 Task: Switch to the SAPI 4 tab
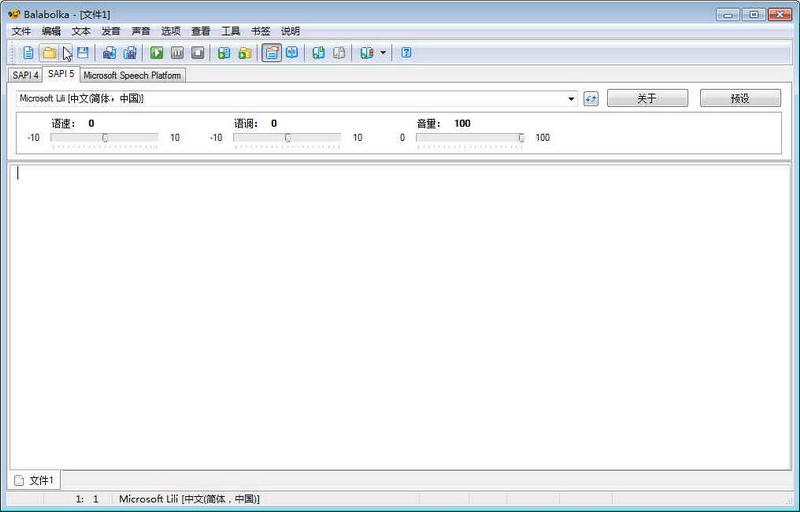26,75
